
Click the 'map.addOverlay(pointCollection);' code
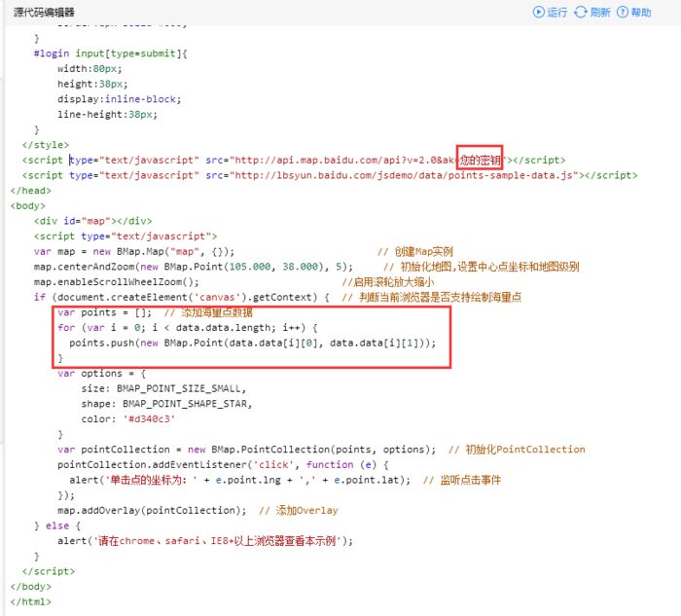tap(152, 510)
